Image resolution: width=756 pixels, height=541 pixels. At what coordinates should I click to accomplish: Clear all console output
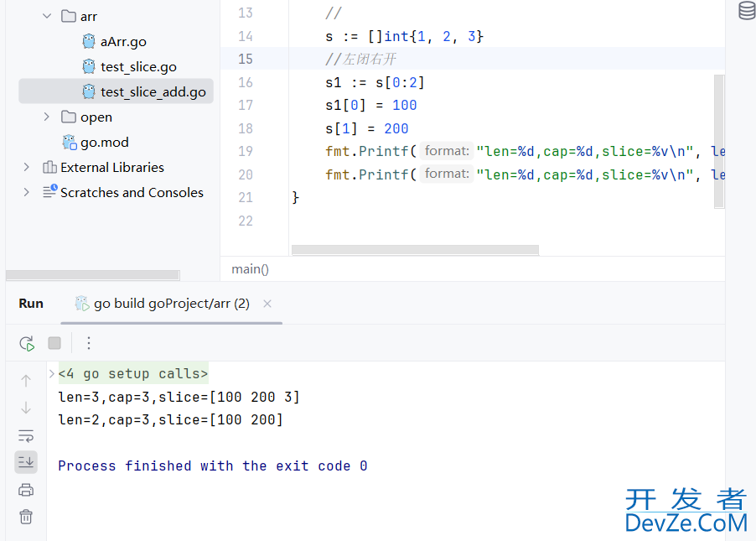click(x=26, y=517)
